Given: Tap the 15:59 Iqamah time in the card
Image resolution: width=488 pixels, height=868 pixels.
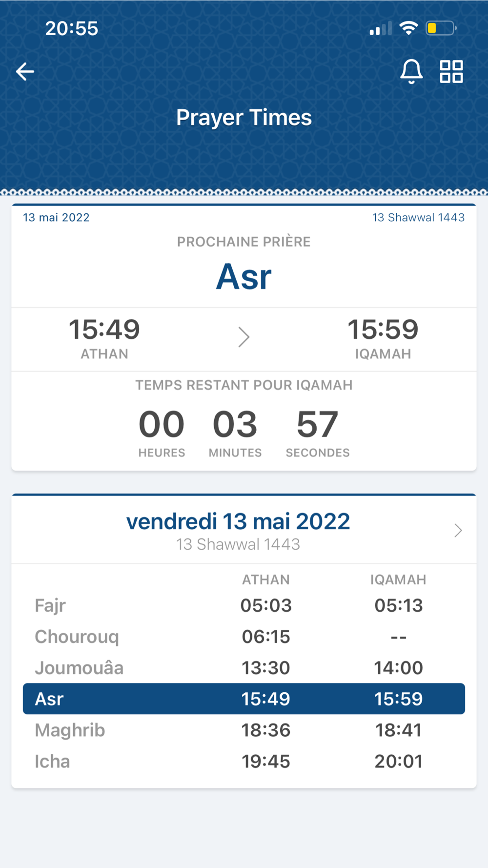Looking at the screenshot, I should [383, 330].
